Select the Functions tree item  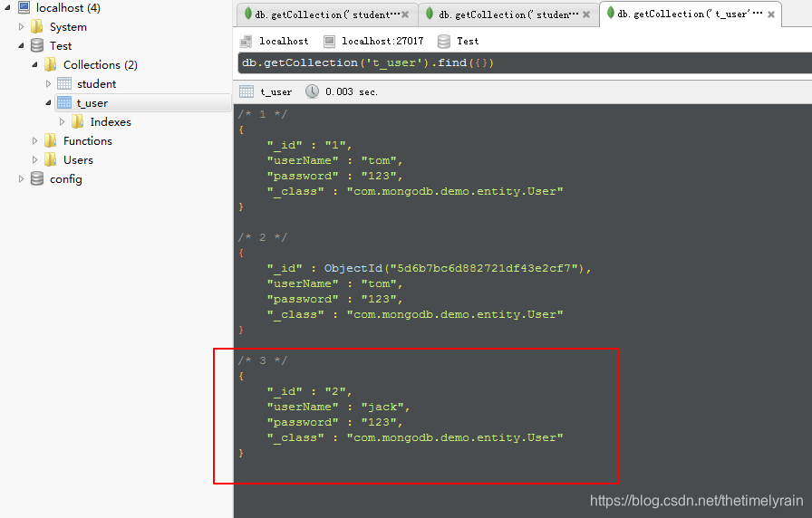point(88,140)
